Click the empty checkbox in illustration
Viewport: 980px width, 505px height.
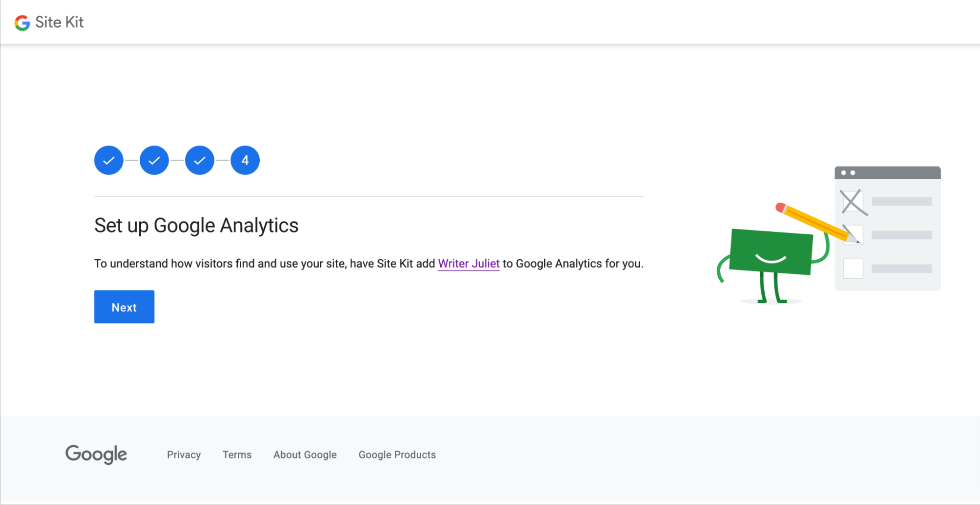pos(853,268)
